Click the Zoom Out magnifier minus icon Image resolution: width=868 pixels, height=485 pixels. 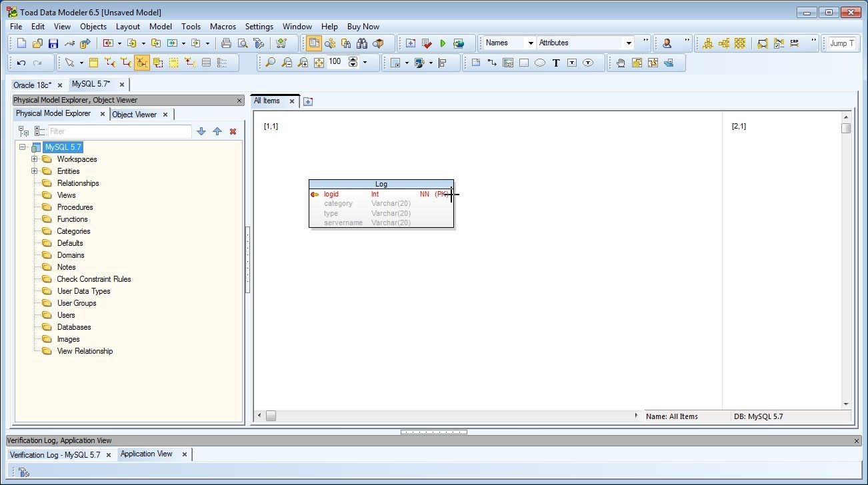tap(287, 63)
